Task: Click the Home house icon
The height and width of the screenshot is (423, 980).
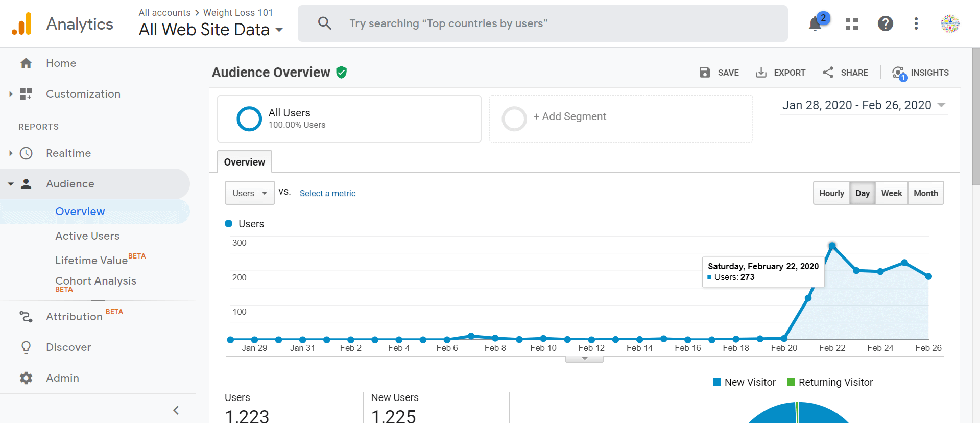Action: click(26, 63)
